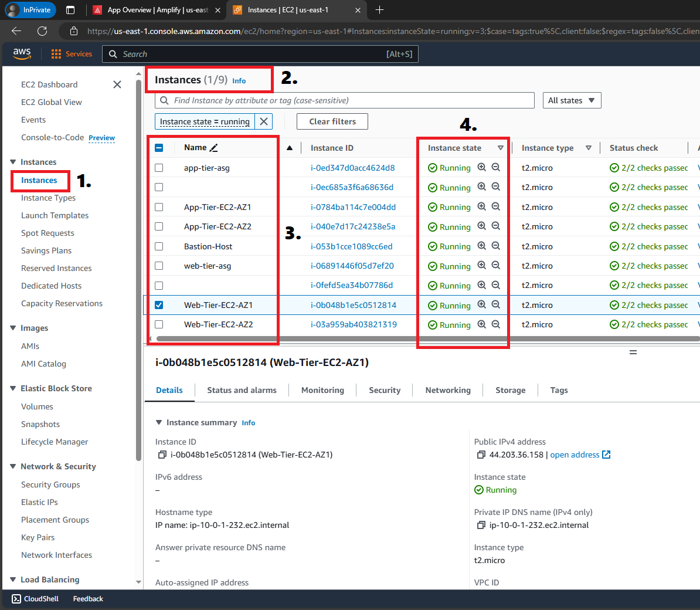700x610 pixels.
Task: Open the Storage tab
Action: (510, 390)
